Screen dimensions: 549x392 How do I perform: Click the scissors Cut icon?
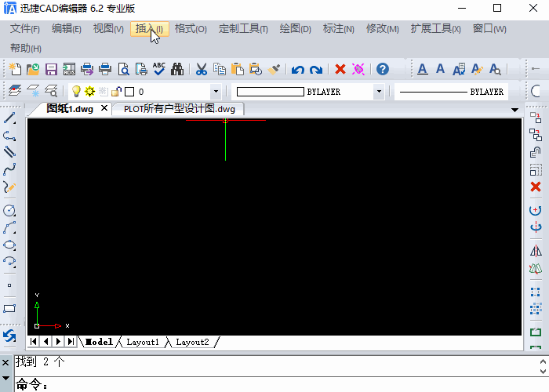201,69
